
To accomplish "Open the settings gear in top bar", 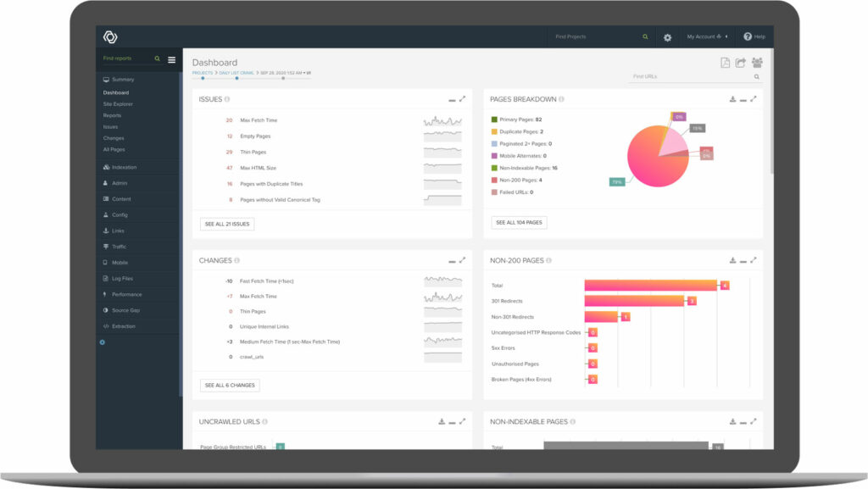I will pyautogui.click(x=668, y=37).
